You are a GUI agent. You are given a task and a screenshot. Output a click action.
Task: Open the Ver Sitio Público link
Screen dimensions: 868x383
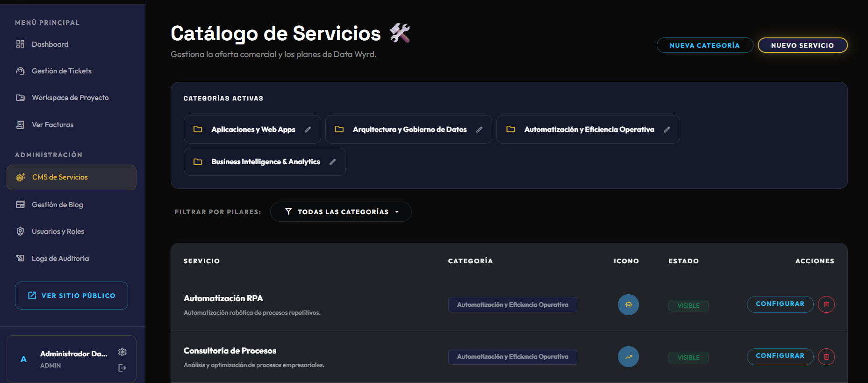[72, 296]
